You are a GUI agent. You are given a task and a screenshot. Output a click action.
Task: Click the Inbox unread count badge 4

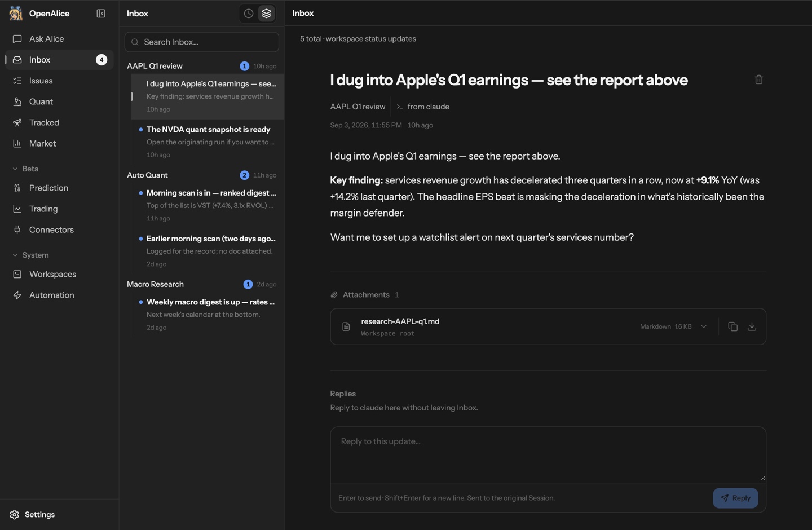(x=101, y=60)
